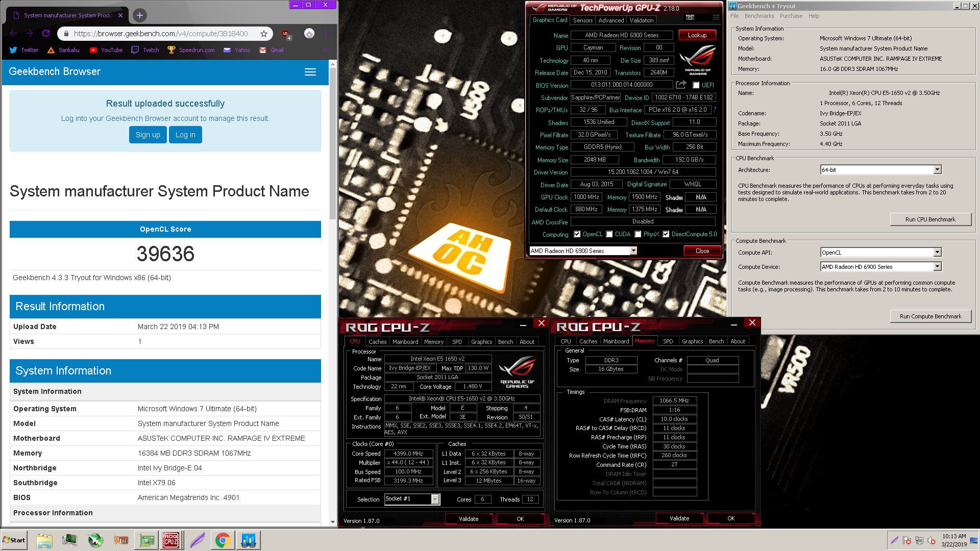Open the Compute Device dropdown

(881, 267)
